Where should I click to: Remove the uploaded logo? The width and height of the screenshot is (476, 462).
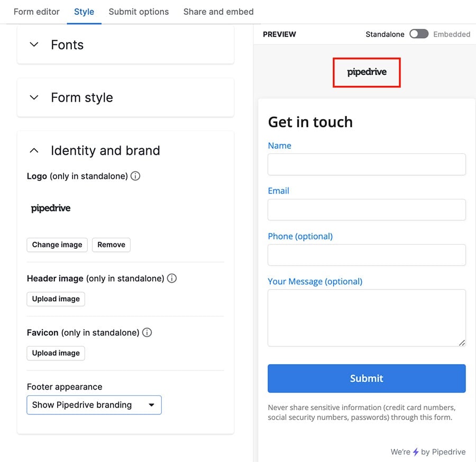111,245
